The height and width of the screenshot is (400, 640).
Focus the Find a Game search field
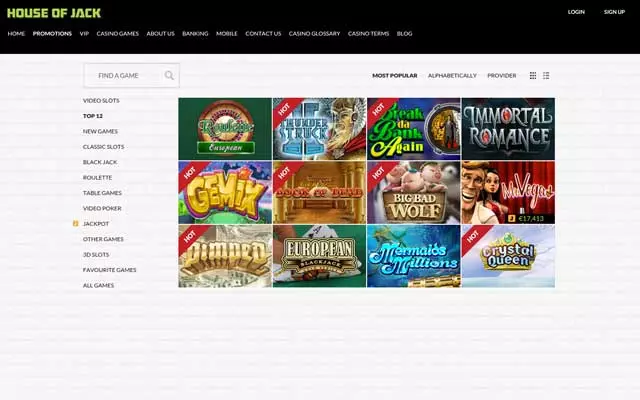point(122,75)
